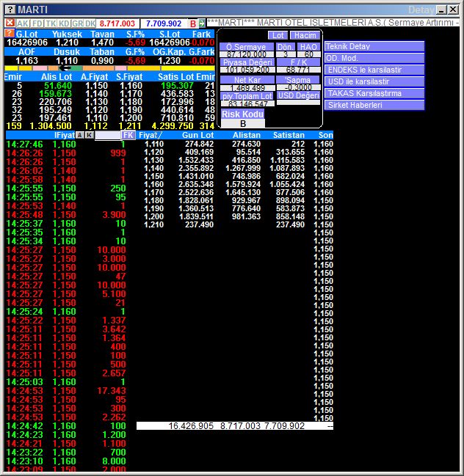Click the red 8.717.003 value in toolbar
464x476 pixels.
117,23
